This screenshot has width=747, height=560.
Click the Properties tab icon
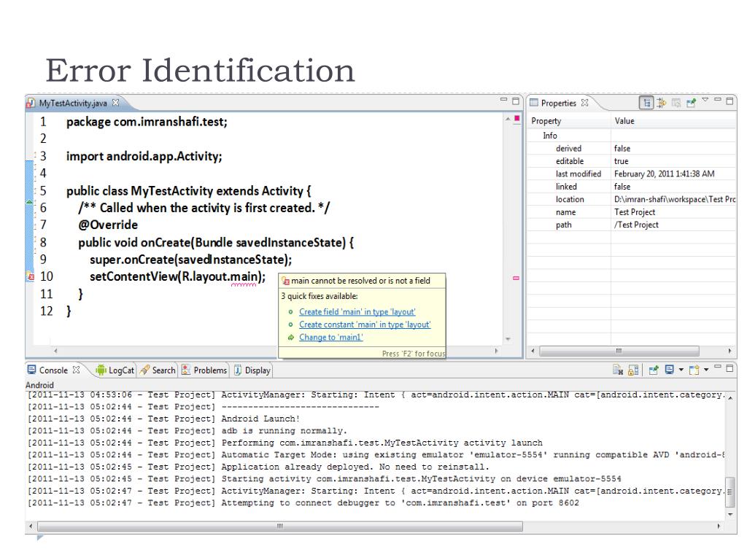tap(534, 102)
